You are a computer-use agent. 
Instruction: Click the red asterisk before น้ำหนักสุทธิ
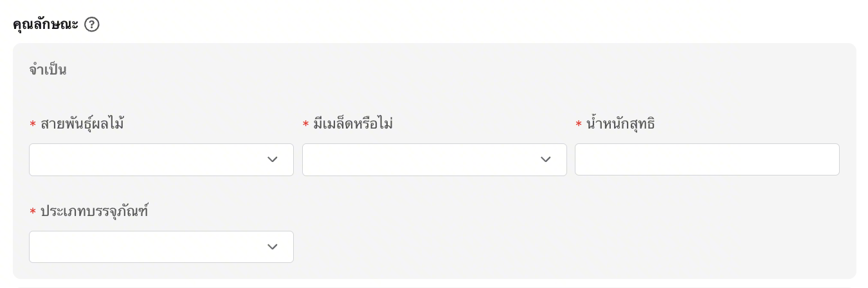click(579, 125)
